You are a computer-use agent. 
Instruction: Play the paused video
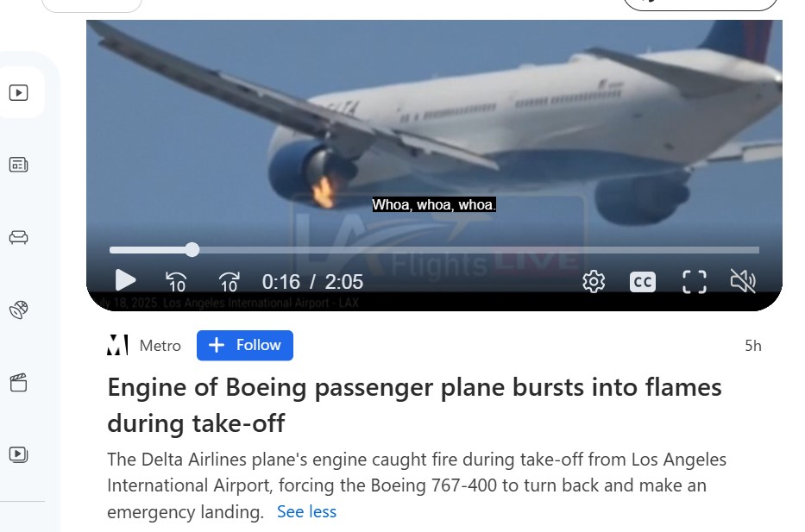(x=125, y=280)
